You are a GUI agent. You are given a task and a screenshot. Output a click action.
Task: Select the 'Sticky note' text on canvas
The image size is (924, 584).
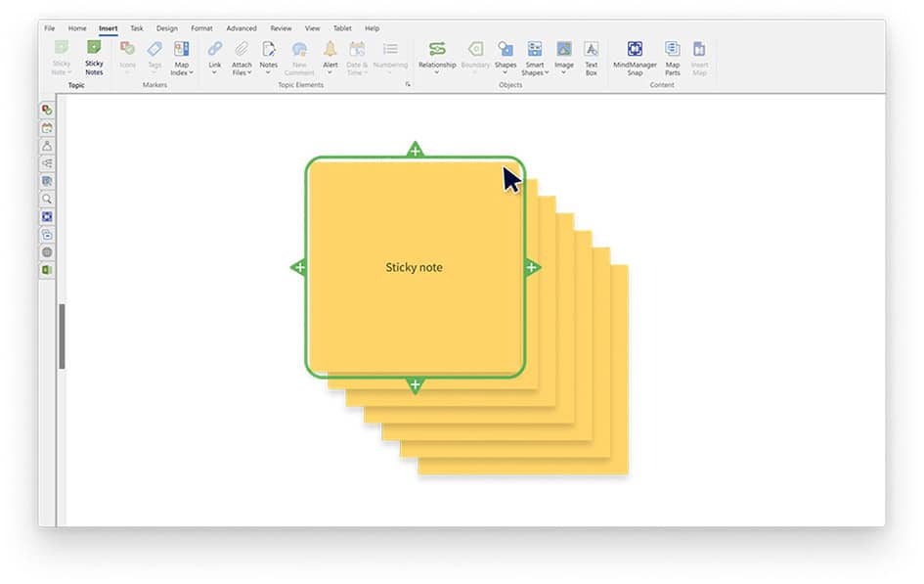[x=414, y=267]
